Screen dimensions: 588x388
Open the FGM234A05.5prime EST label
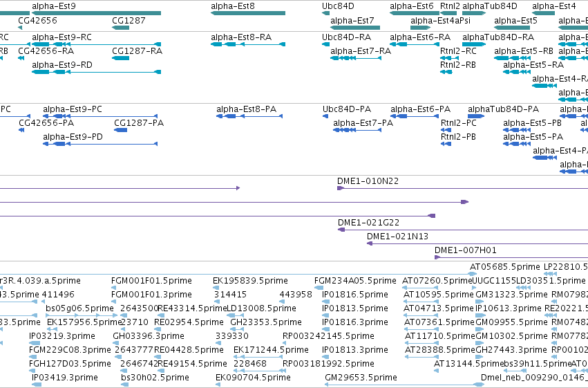pos(355,281)
